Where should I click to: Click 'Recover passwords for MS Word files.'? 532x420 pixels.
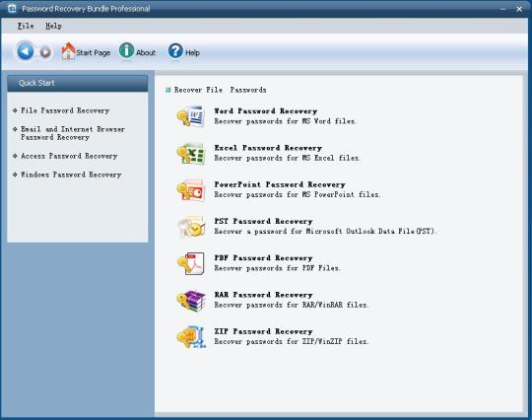(x=286, y=121)
